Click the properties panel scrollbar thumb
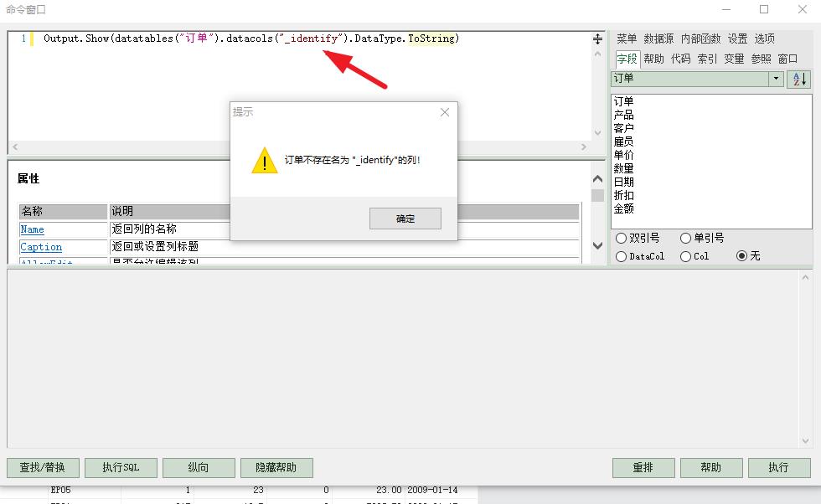This screenshot has height=504, width=821. click(x=597, y=195)
